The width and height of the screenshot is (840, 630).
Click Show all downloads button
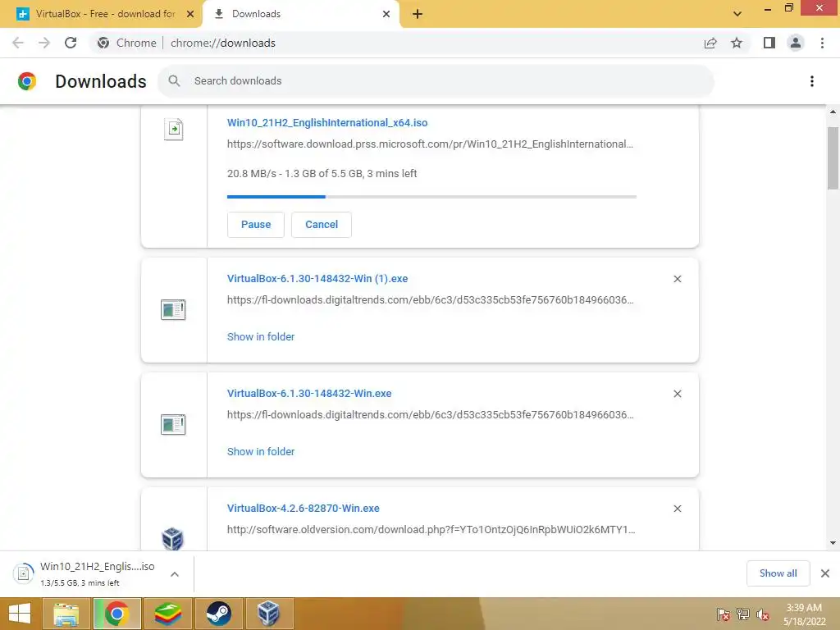[778, 573]
